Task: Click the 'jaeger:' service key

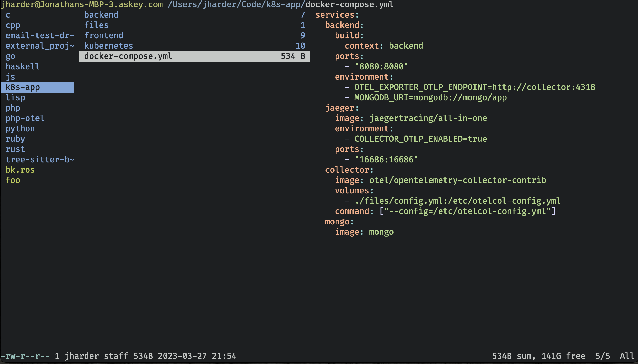Action: [x=342, y=108]
